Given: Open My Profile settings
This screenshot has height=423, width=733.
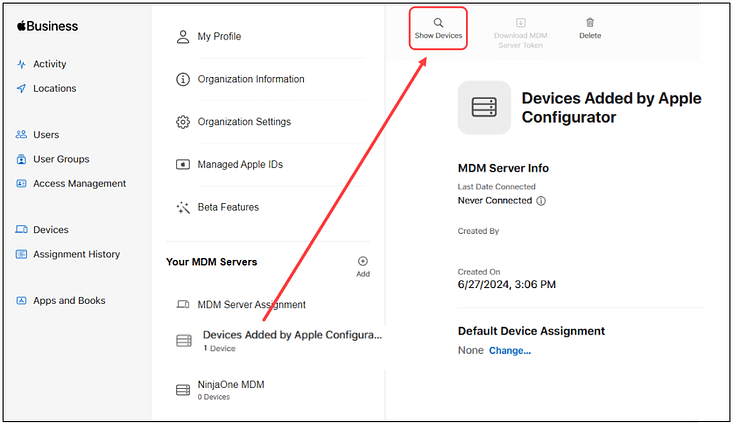Looking at the screenshot, I should point(219,37).
